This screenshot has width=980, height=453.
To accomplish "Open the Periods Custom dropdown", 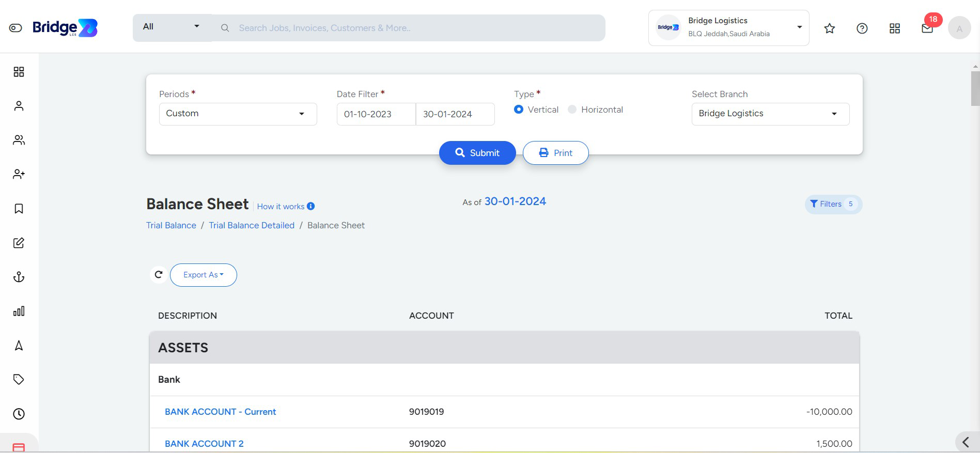I will (x=238, y=114).
